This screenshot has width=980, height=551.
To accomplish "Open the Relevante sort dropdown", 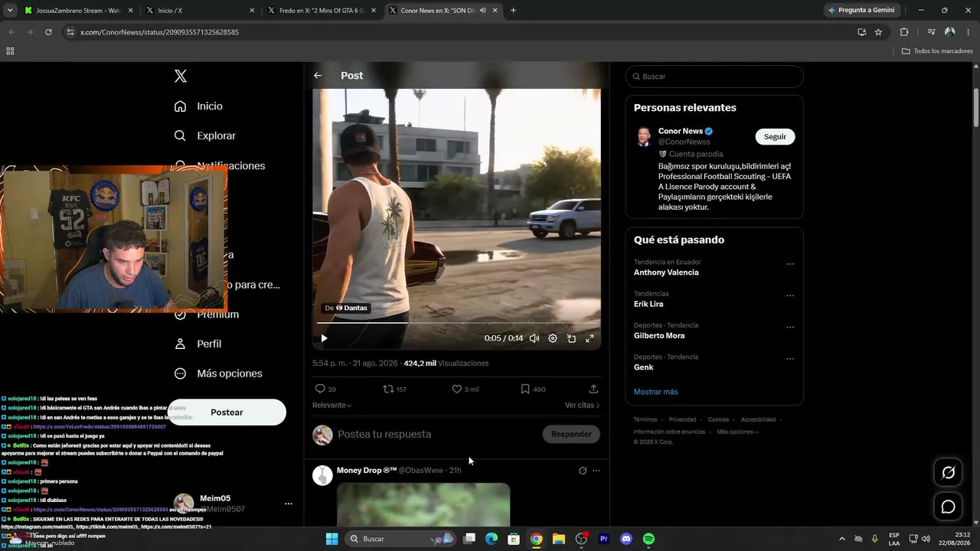I will (x=332, y=405).
